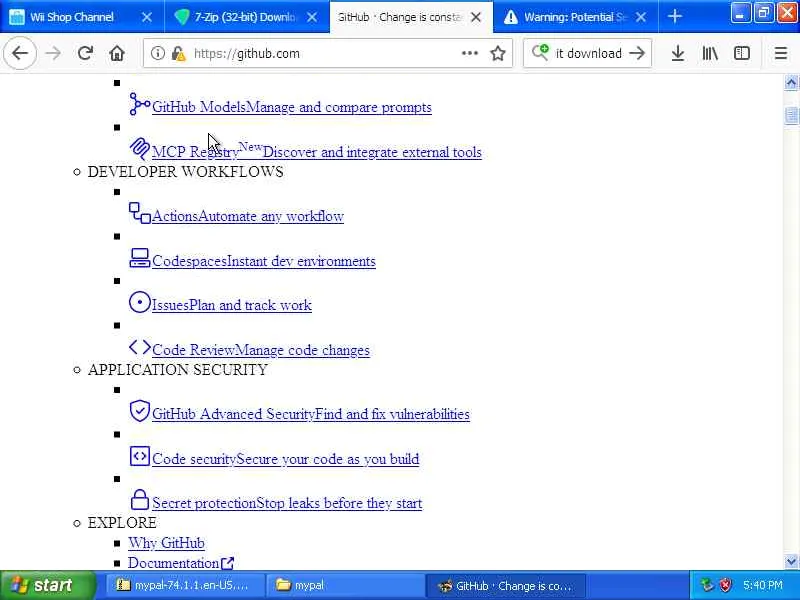This screenshot has width=800, height=600.
Task: Open Secret protection Stop leaks link
Action: coord(287,503)
